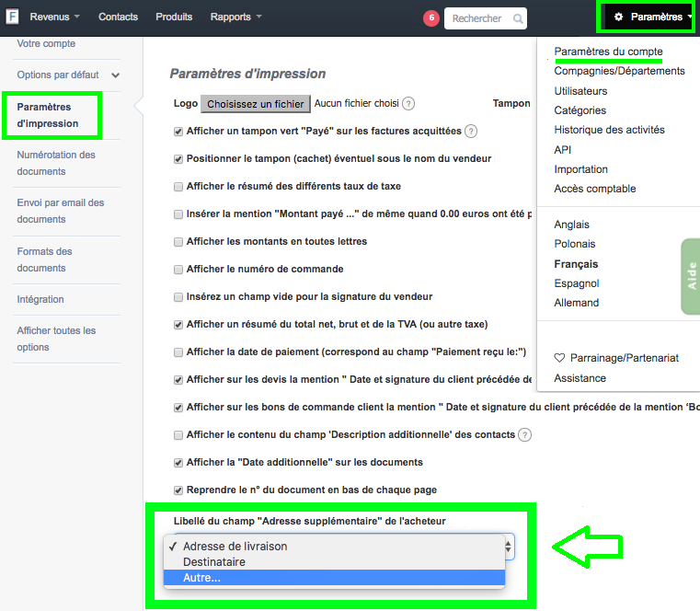This screenshot has width=700, height=611.
Task: Uncheck 'Positionner le tampon sous le nom du vendeur'
Action: pos(178,159)
